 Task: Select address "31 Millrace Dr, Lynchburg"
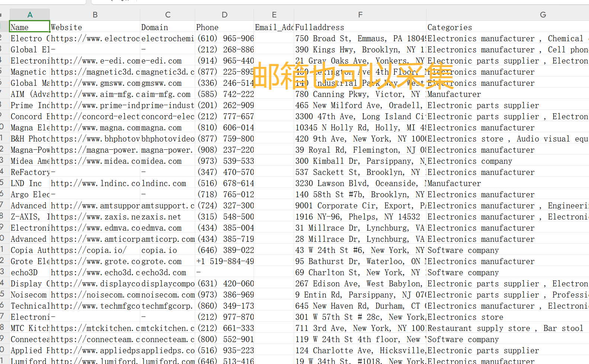coord(360,228)
